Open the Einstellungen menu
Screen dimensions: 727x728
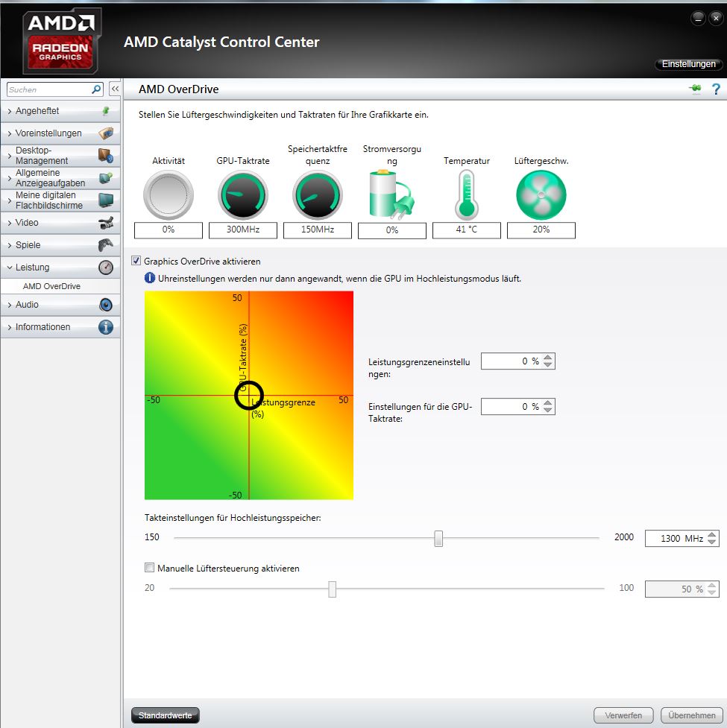pos(688,64)
